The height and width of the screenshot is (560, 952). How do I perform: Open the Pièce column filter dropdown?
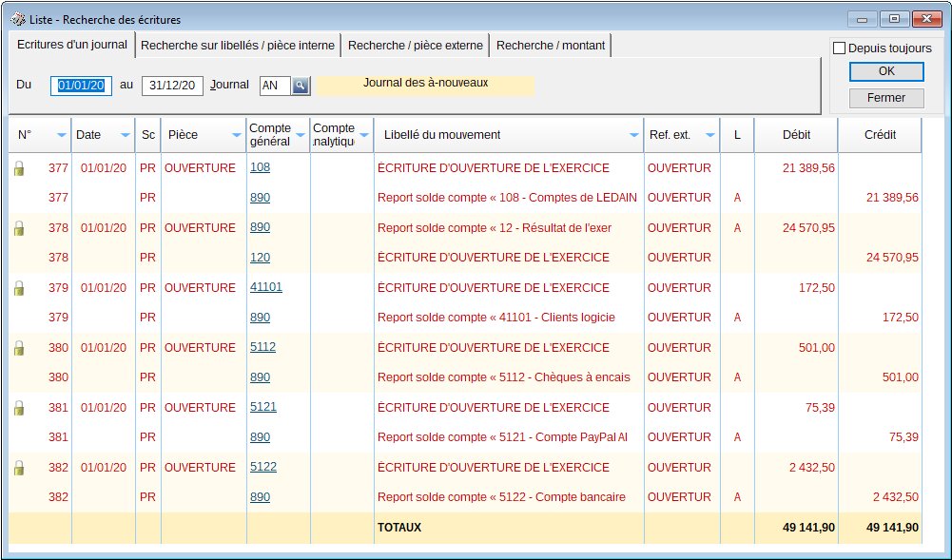[x=236, y=135]
